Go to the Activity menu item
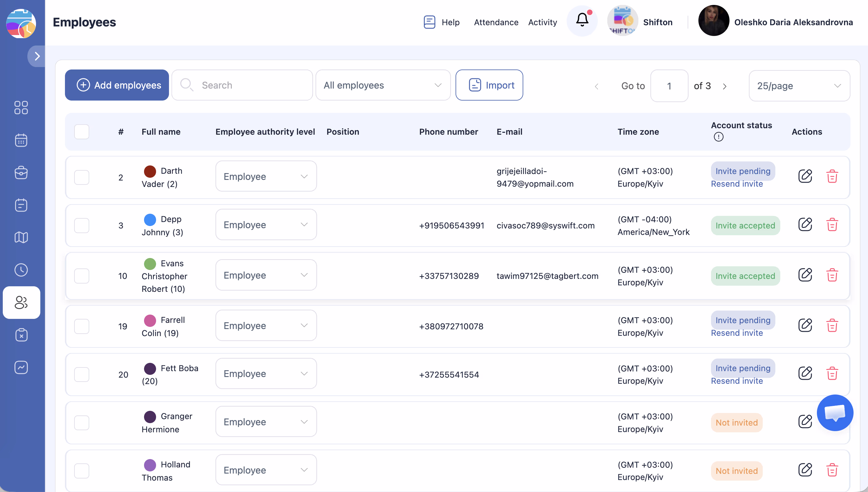The height and width of the screenshot is (492, 868). tap(542, 22)
